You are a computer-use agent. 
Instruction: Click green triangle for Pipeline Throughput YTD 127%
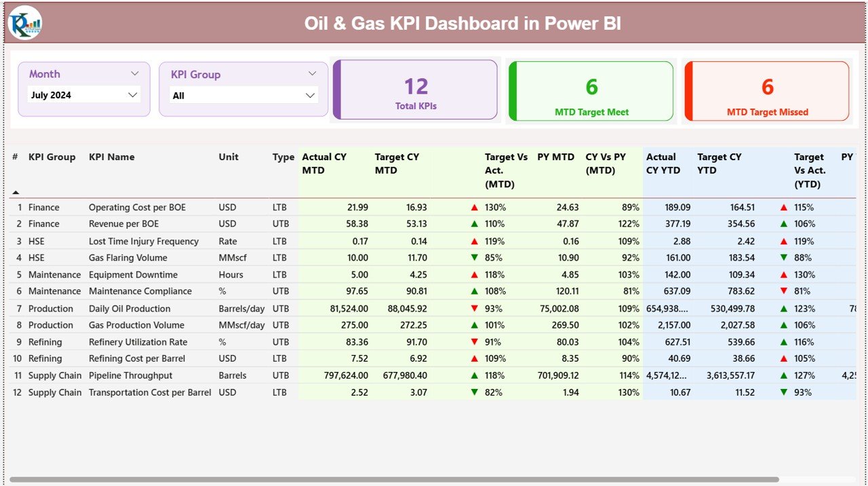[x=783, y=375]
